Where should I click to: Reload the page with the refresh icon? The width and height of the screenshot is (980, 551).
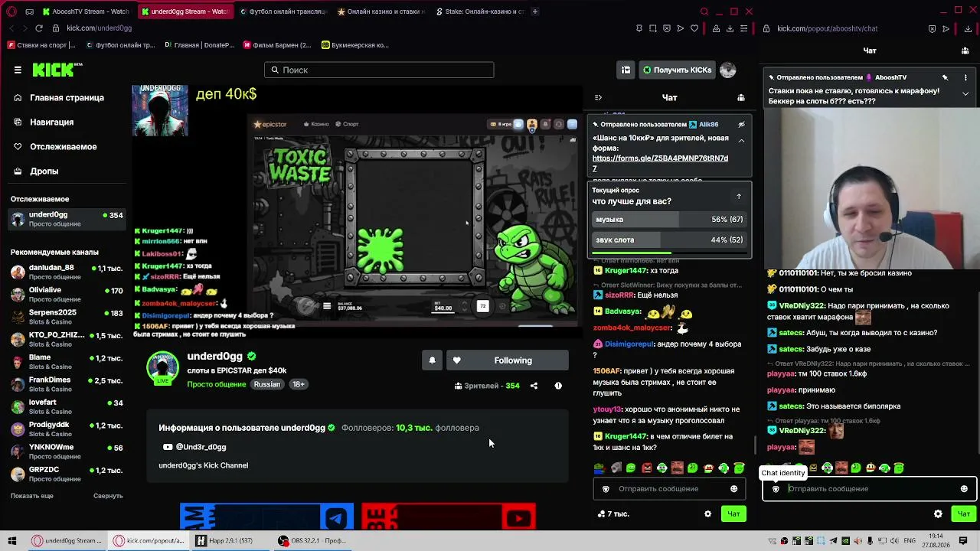point(38,28)
